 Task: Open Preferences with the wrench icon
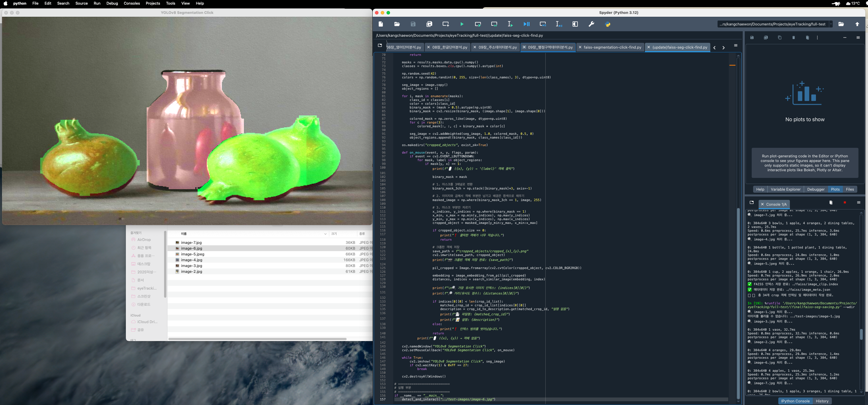tap(591, 24)
